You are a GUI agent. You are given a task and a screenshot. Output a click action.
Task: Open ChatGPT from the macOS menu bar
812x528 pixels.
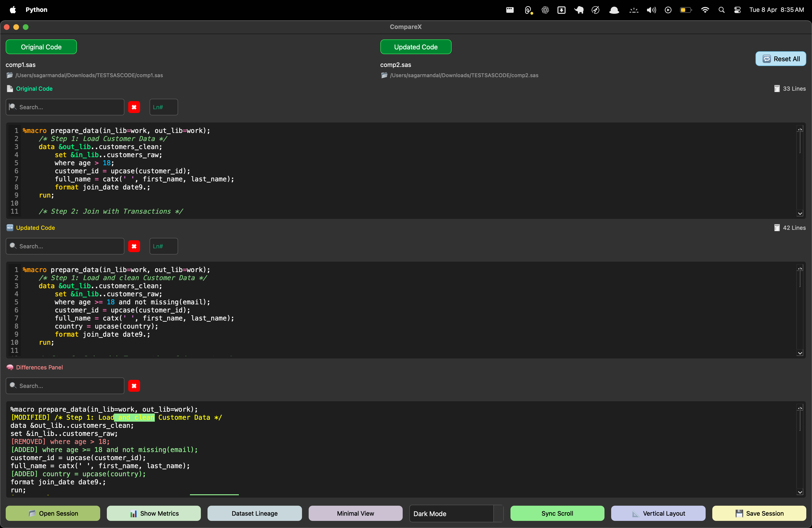(x=545, y=9)
